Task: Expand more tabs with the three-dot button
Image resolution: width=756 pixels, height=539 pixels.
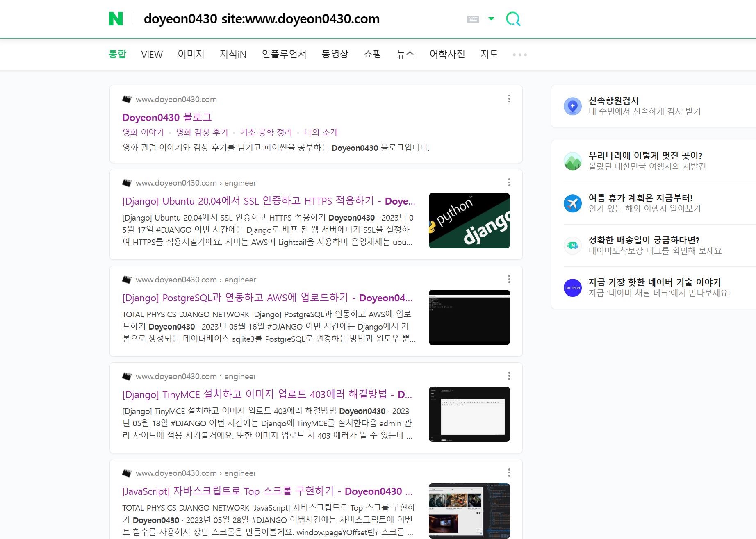Action: 519,55
